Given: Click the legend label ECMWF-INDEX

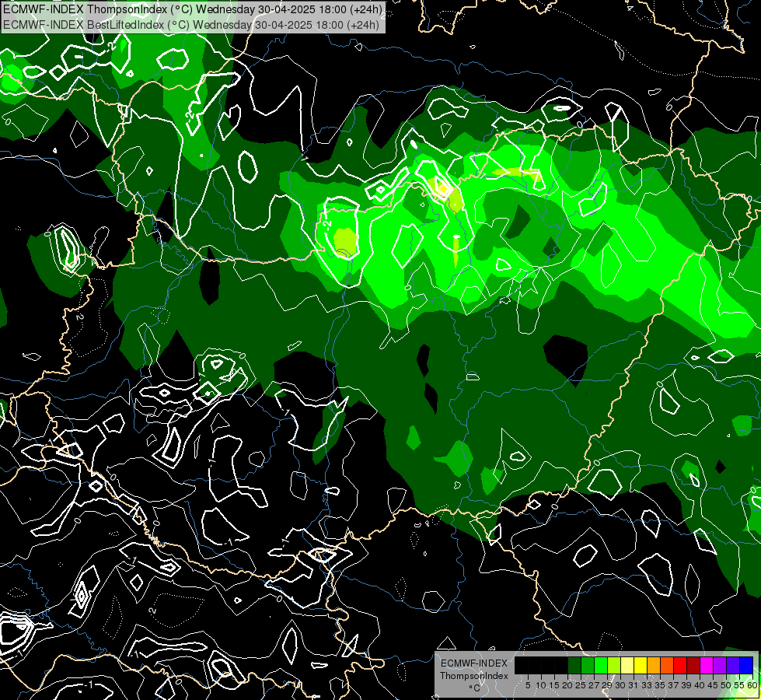Looking at the screenshot, I should [474, 663].
